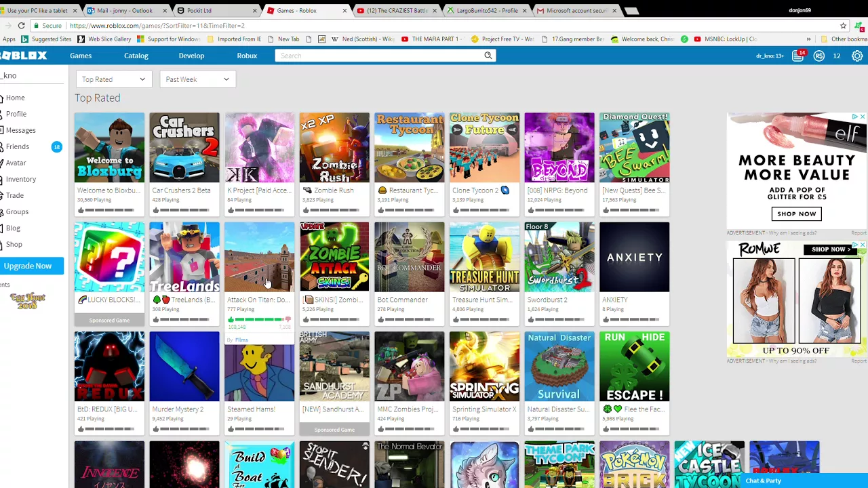Open the Past Week time filter dropdown
Viewport: 868px width, 488px height.
(x=197, y=79)
